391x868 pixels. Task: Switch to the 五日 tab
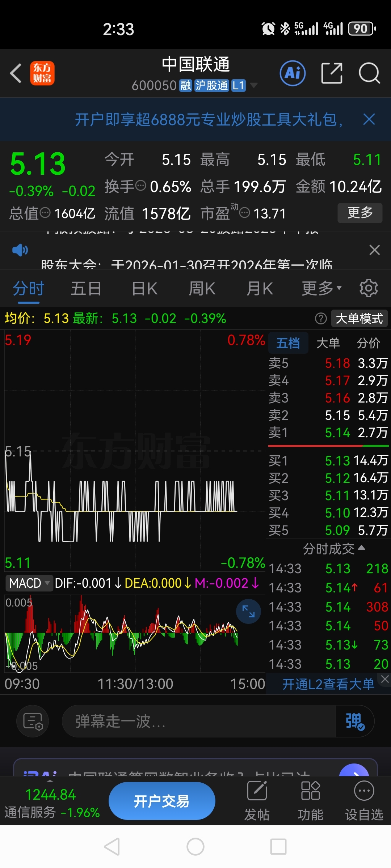pos(86,288)
